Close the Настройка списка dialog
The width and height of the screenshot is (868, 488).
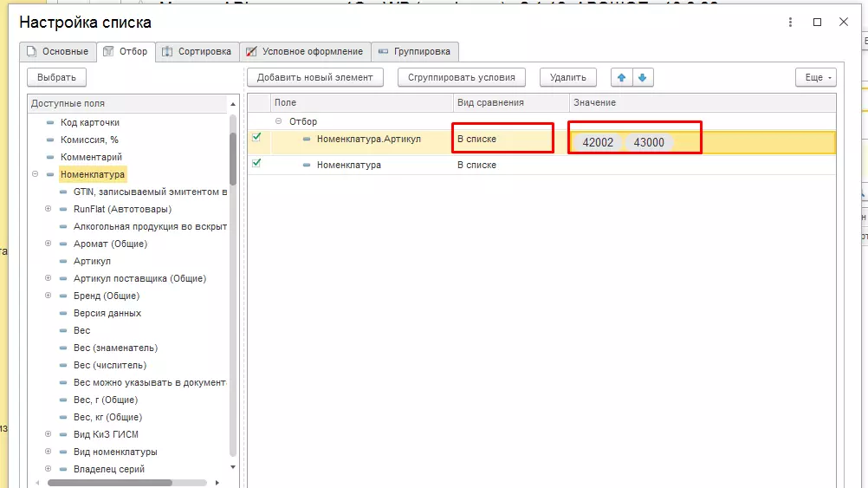843,23
